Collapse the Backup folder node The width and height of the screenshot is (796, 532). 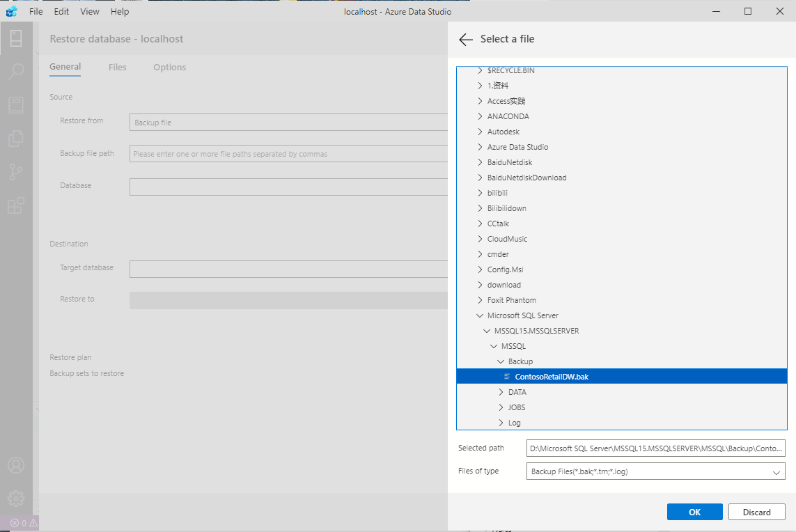click(499, 361)
